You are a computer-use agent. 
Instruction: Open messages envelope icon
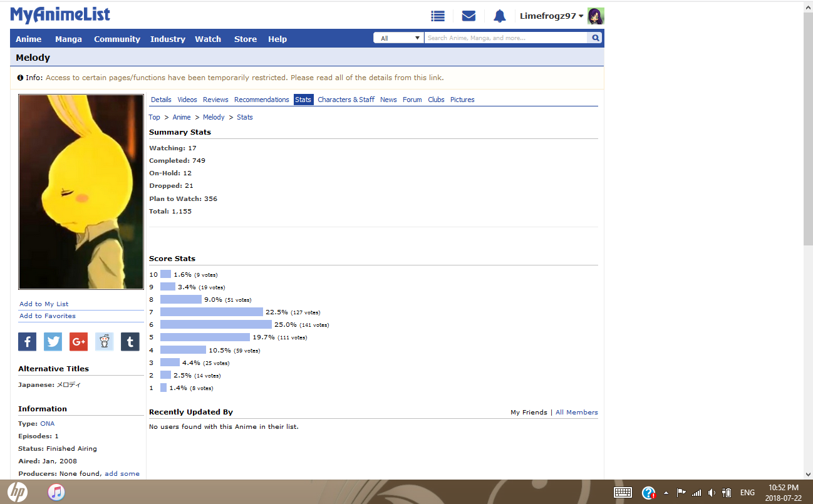click(x=469, y=16)
